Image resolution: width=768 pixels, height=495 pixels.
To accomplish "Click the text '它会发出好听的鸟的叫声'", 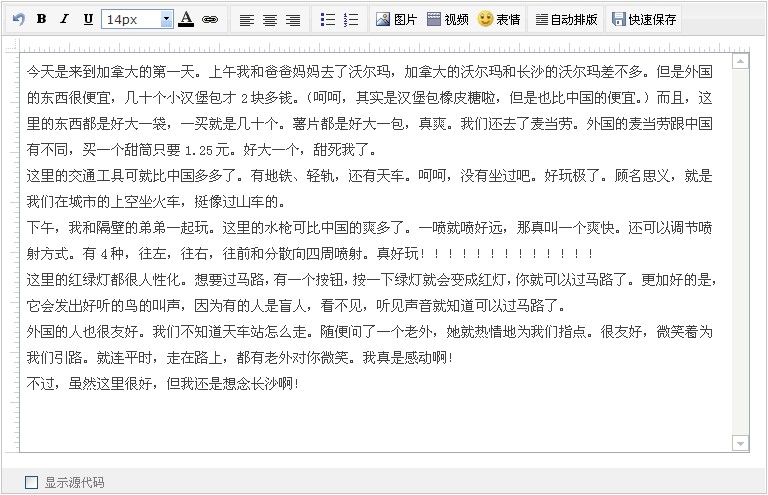I will [103, 306].
